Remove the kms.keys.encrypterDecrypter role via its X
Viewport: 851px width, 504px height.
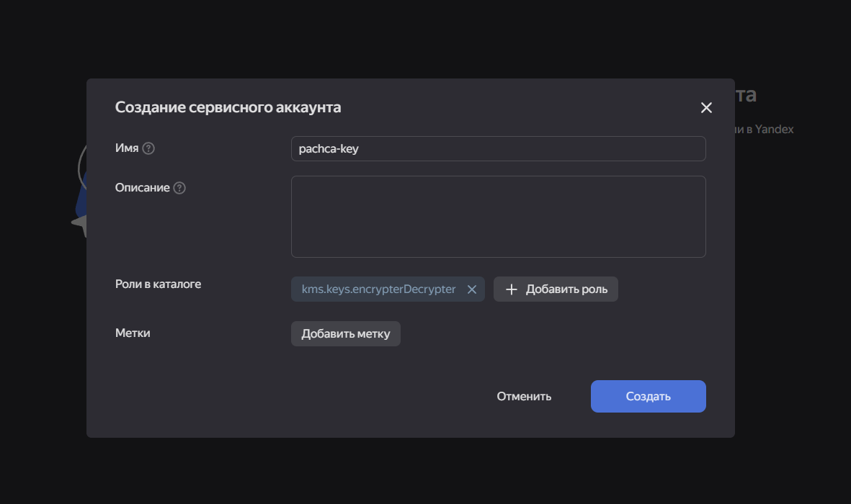click(x=472, y=289)
